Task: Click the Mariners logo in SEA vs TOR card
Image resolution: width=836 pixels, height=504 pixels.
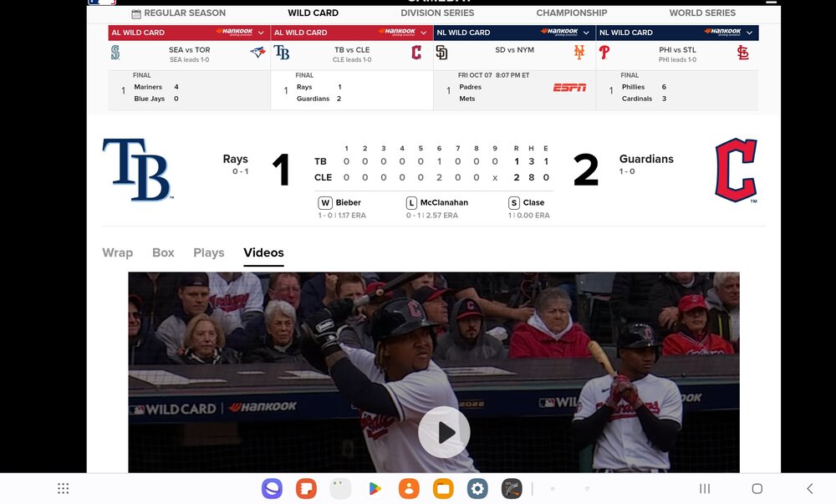Action: point(115,53)
